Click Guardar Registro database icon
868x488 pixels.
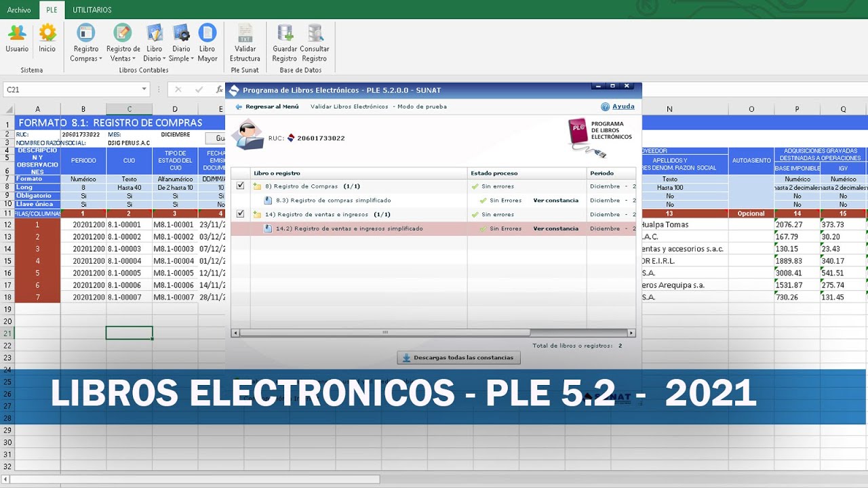click(x=285, y=33)
